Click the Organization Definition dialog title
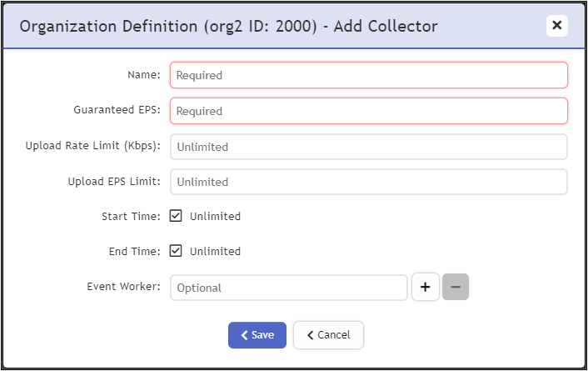The height and width of the screenshot is (371, 588). [x=228, y=27]
